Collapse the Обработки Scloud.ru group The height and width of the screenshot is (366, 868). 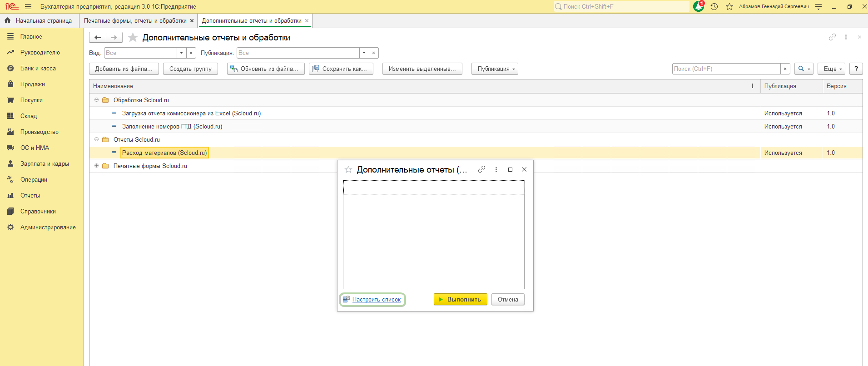96,100
